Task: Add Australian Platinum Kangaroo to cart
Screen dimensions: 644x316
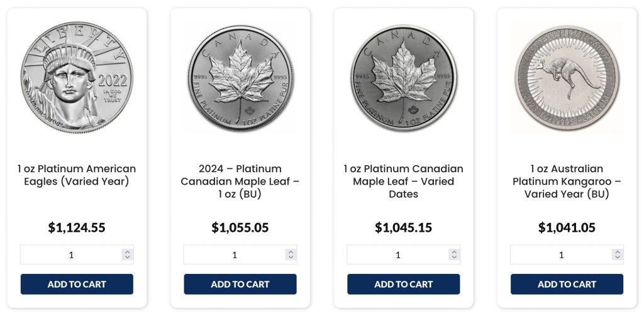Action: [x=567, y=284]
